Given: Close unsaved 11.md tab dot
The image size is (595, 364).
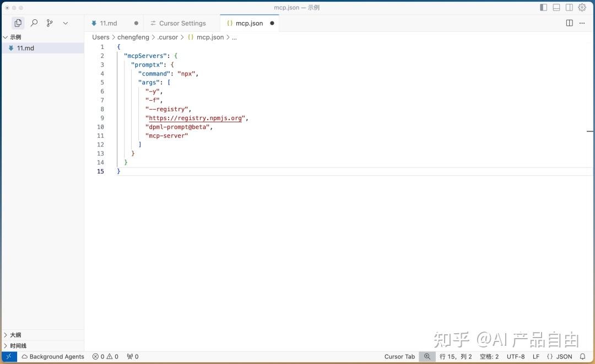Looking at the screenshot, I should (136, 23).
